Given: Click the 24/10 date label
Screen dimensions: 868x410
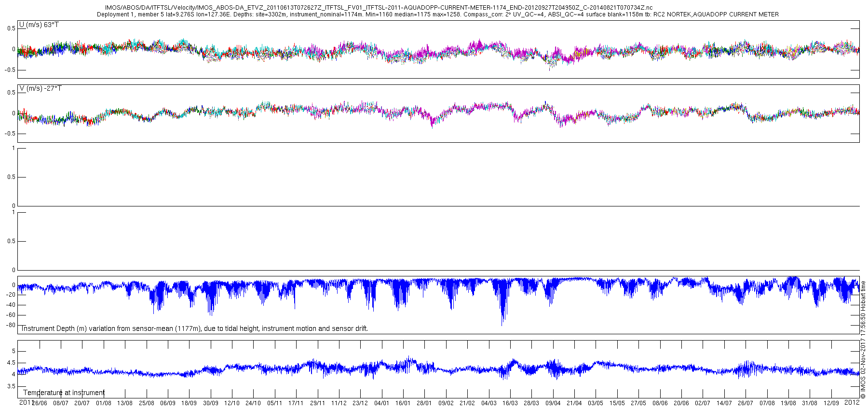Looking at the screenshot, I should click(253, 403).
